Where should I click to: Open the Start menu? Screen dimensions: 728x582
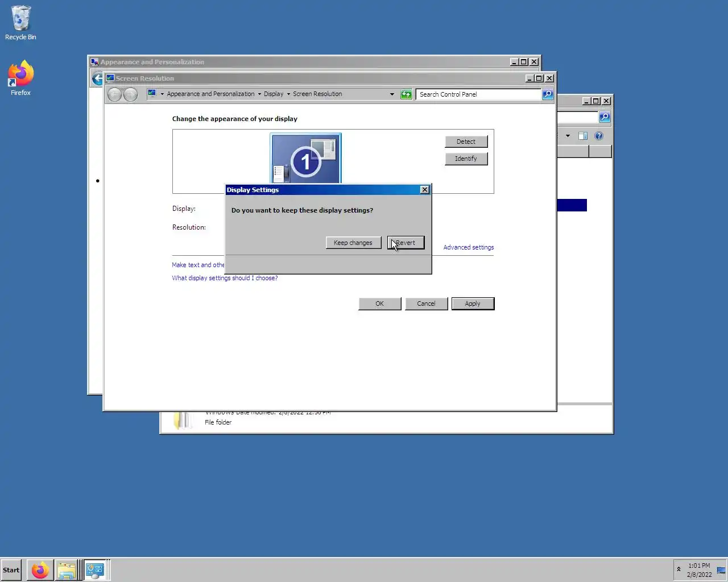[x=11, y=570]
